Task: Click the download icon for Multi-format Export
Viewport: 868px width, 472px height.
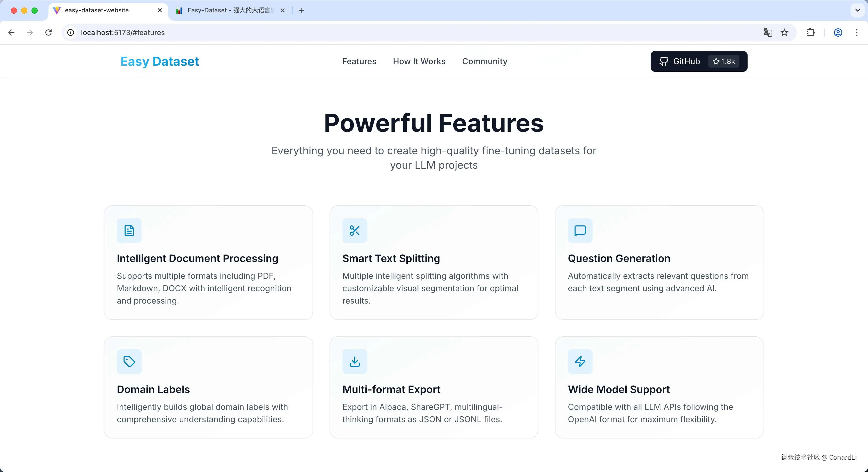Action: point(355,361)
